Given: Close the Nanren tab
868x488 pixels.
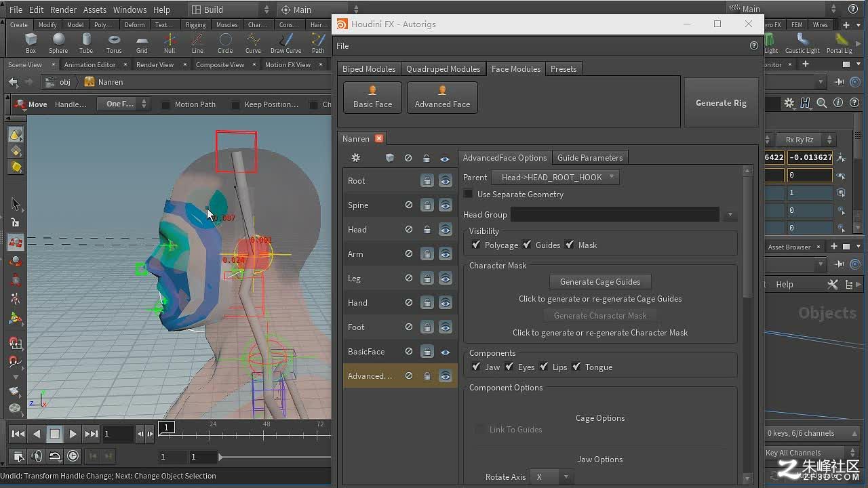Looking at the screenshot, I should pos(379,139).
